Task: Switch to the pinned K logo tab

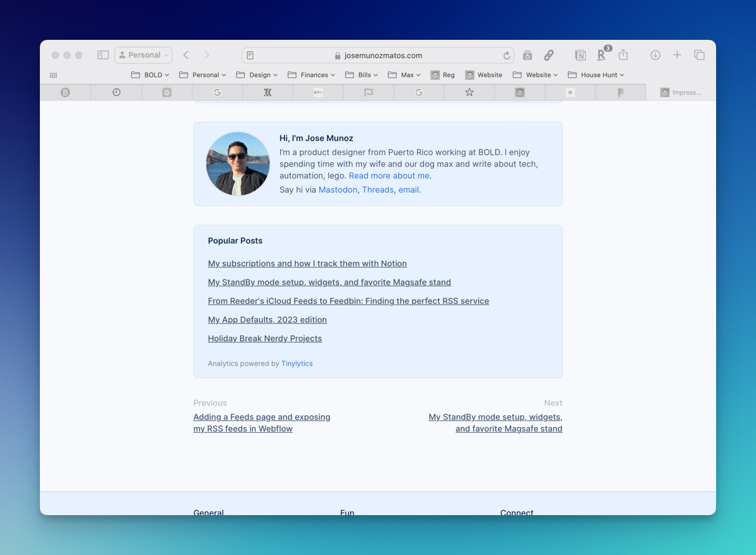Action: (x=267, y=93)
